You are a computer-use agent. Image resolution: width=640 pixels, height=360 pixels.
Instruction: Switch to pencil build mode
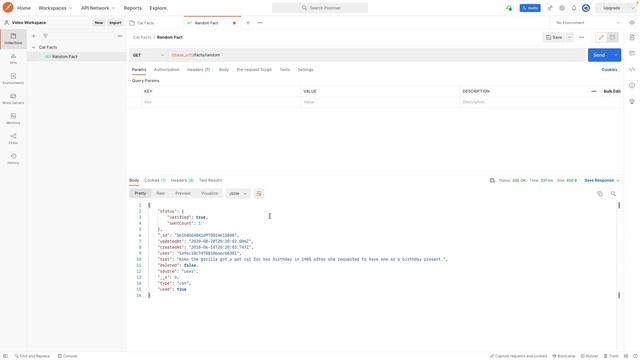(601, 37)
